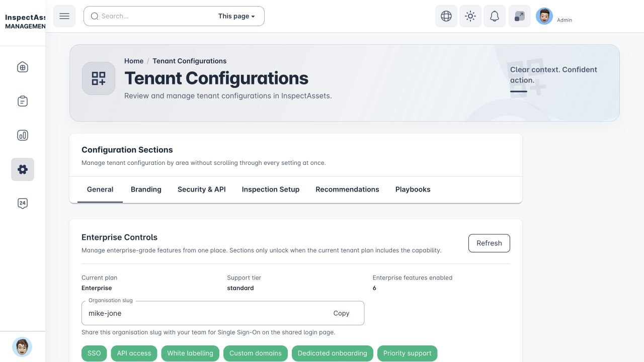Click the 'Configuration Sections' heading
The image size is (644, 362).
[x=127, y=150]
